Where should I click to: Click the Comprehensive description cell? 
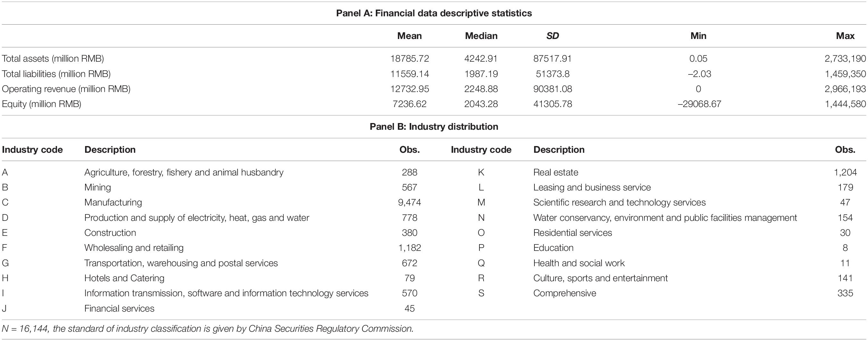point(565,293)
